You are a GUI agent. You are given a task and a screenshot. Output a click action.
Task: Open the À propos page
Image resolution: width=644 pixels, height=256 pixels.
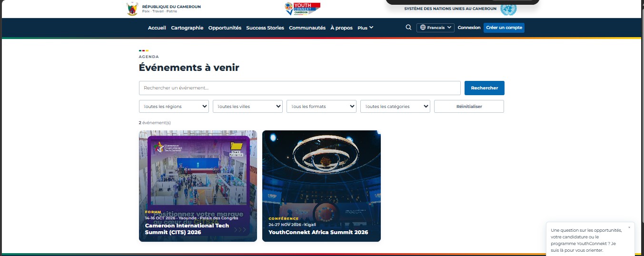[x=341, y=28]
